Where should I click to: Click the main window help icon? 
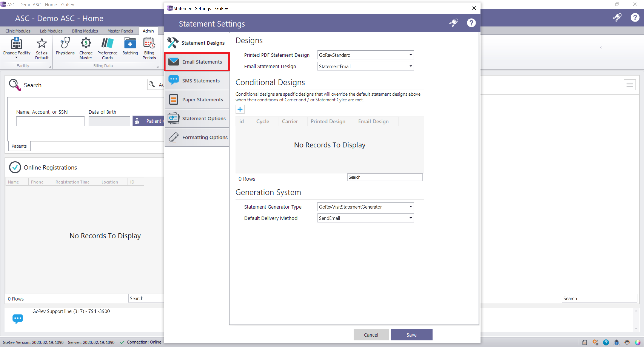tap(635, 17)
